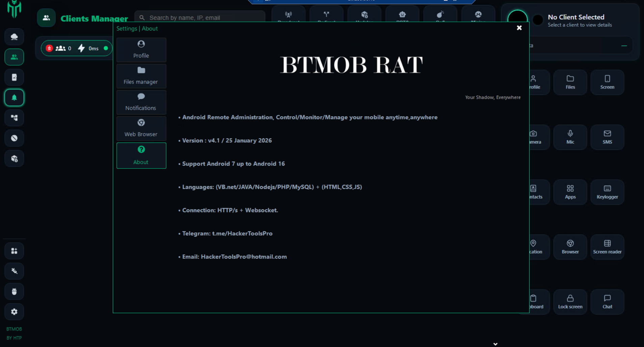Viewport: 644px width, 347px height.
Task: Click the Lock screen button
Action: click(570, 302)
